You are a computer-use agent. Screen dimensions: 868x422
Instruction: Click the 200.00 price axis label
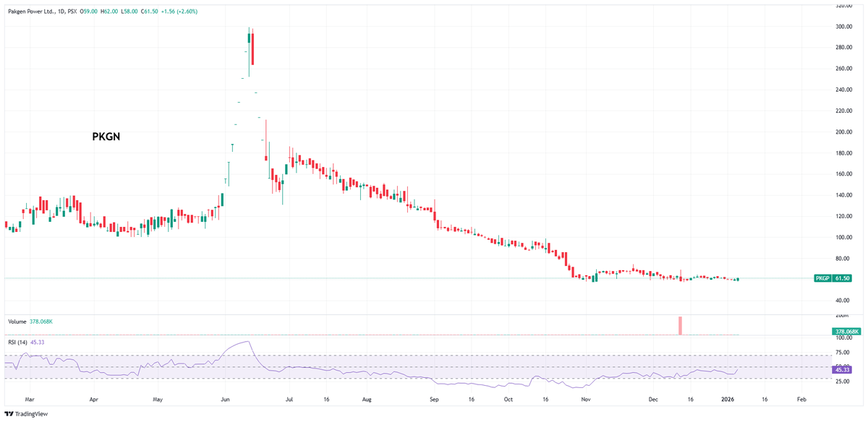click(x=845, y=132)
